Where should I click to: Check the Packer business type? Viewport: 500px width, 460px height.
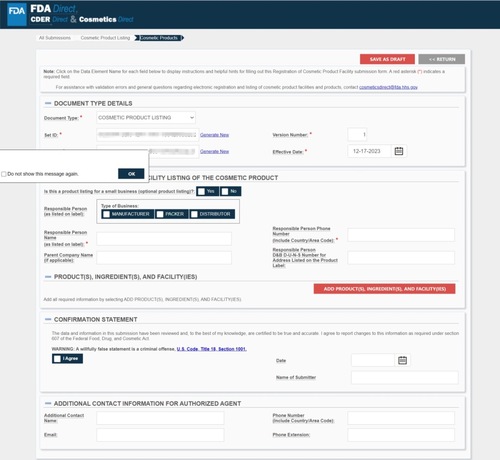click(160, 214)
